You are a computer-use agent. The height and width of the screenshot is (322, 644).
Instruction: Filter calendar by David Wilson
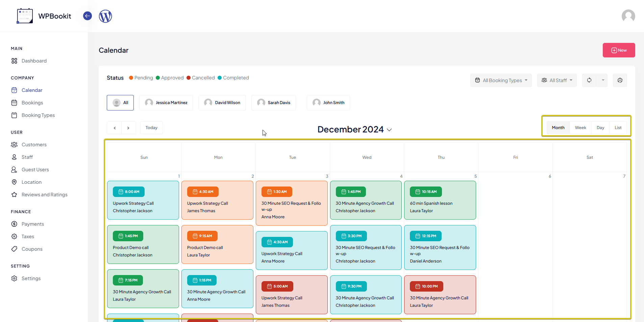point(222,103)
